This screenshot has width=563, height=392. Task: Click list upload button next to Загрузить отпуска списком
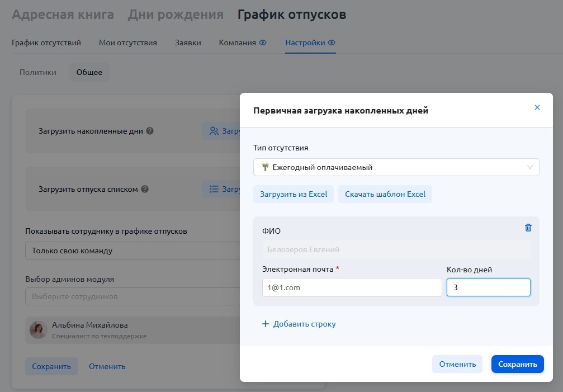click(x=221, y=189)
